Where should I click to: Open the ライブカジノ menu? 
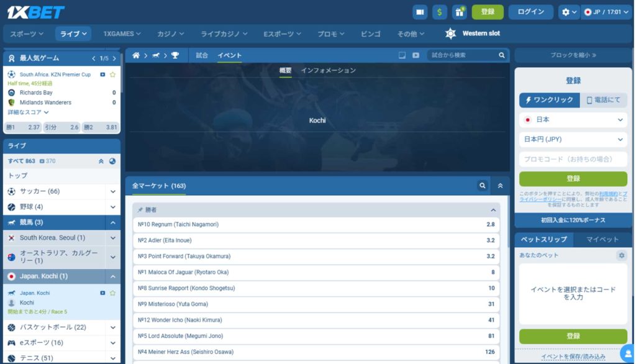pyautogui.click(x=224, y=34)
